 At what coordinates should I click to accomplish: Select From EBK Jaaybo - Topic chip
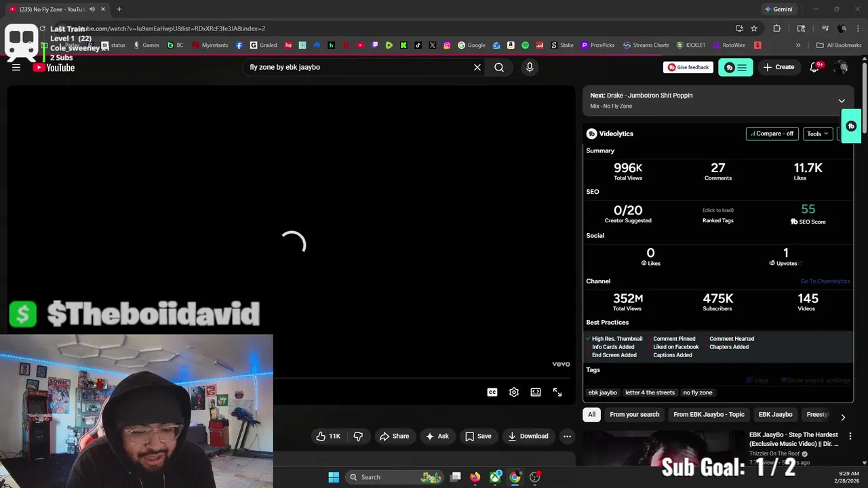pos(709,415)
